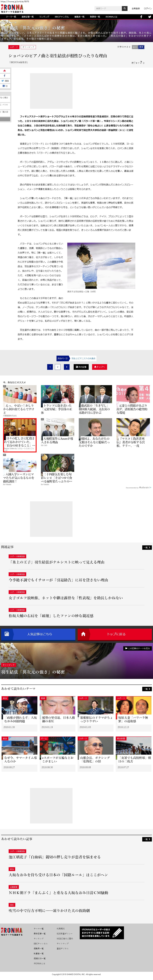Open the 執筆者一覧 navigation menu item
153x980 pixels.
[95, 17]
